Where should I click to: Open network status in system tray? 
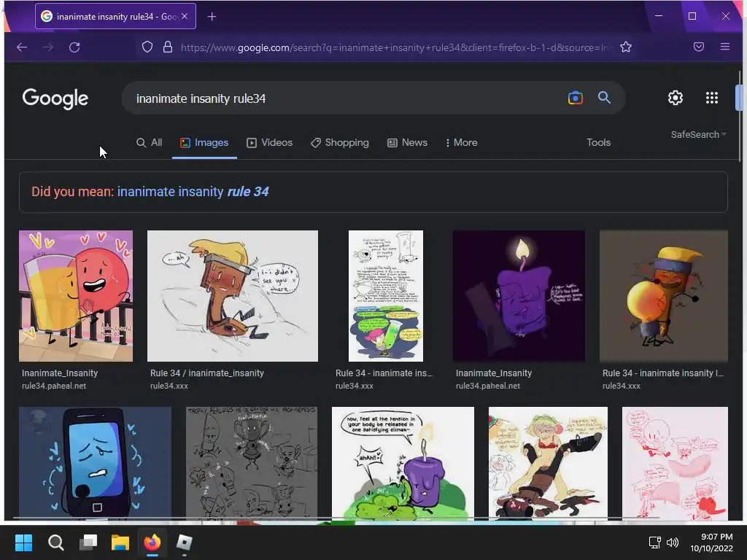pyautogui.click(x=654, y=542)
